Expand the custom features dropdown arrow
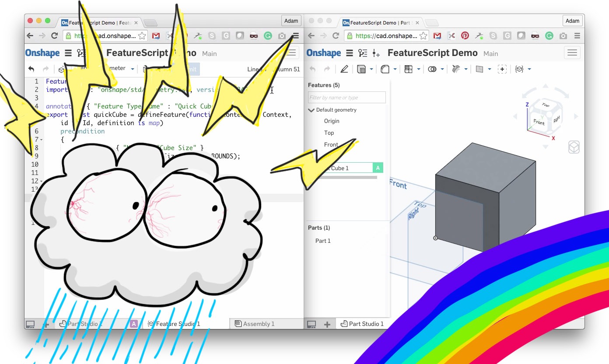The height and width of the screenshot is (364, 609). pos(529,69)
